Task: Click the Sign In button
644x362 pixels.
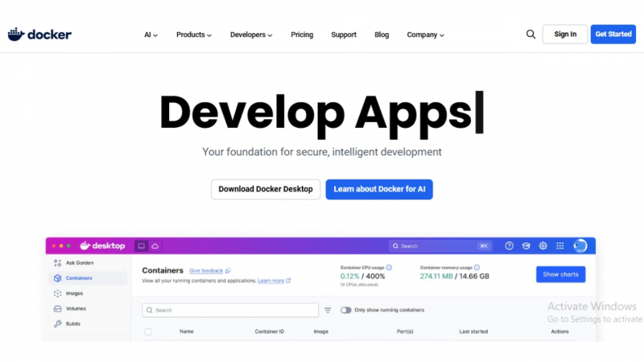Action: (x=565, y=34)
